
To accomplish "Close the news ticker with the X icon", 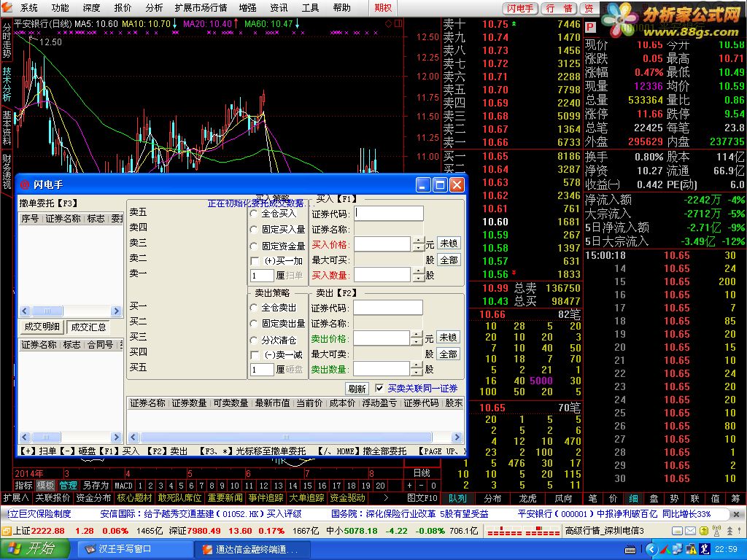I will tap(737, 514).
